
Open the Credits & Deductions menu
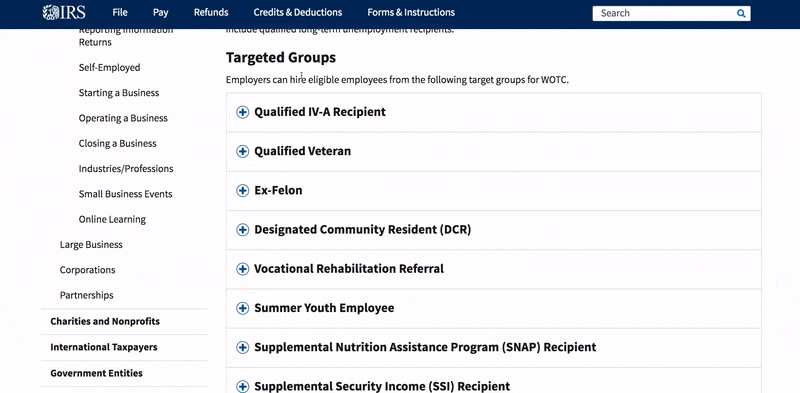pyautogui.click(x=298, y=12)
